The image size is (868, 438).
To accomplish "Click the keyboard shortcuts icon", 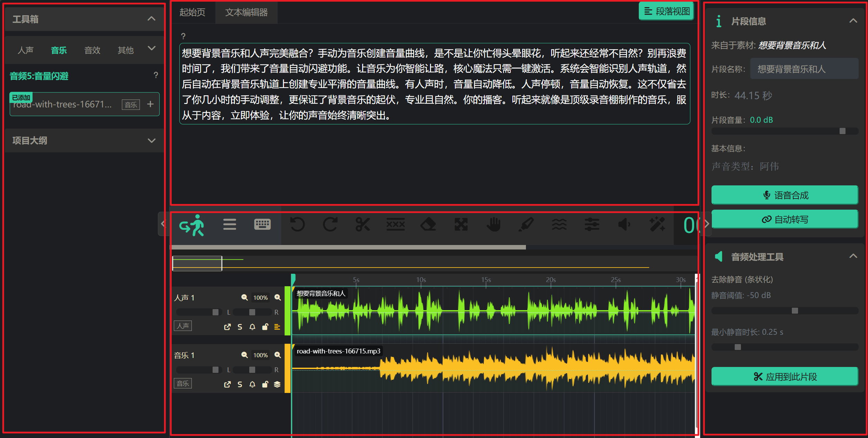I will pos(262,225).
